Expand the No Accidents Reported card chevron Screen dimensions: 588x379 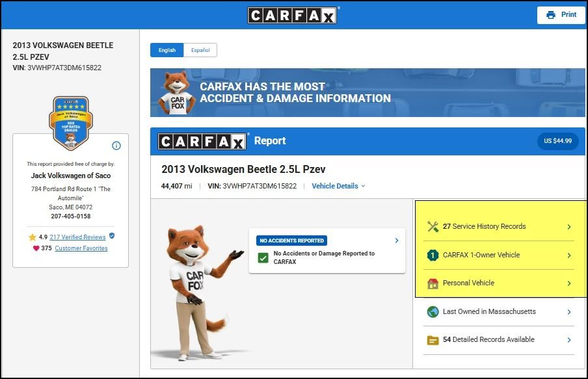click(397, 241)
